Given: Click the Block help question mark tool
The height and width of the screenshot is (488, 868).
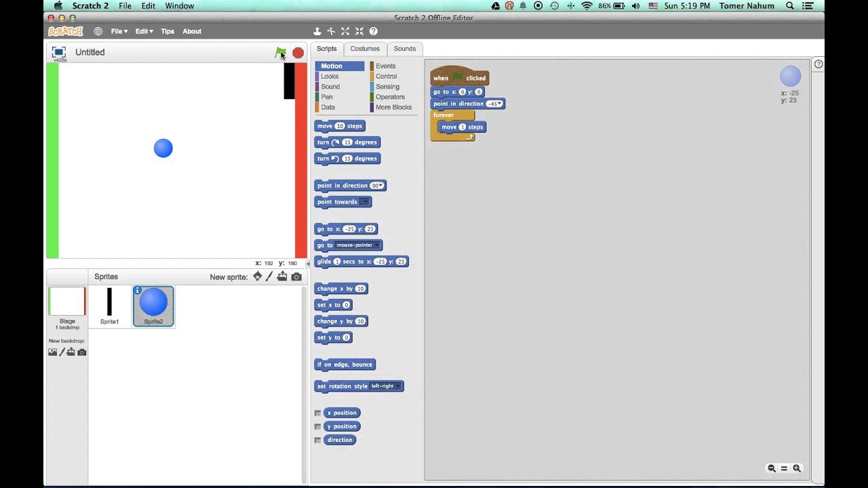Looking at the screenshot, I should (x=374, y=31).
